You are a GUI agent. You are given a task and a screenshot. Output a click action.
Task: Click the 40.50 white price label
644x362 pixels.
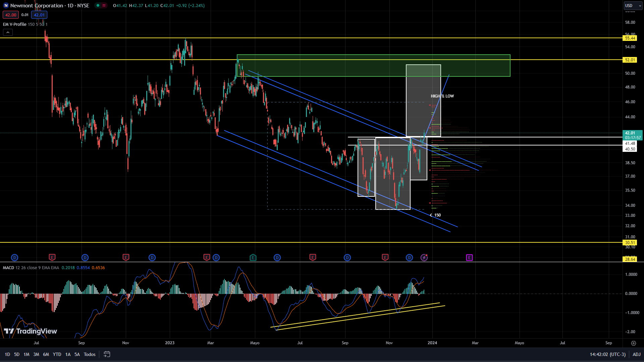630,149
